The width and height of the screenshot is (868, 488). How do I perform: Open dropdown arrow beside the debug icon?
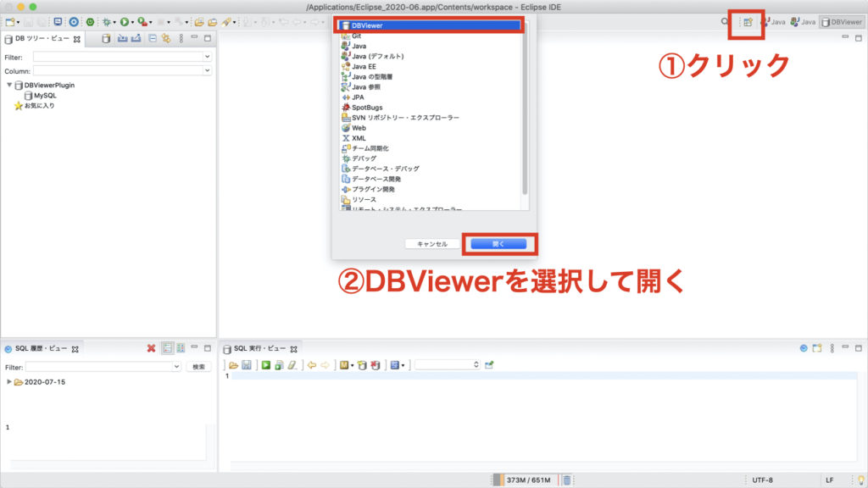pos(114,23)
